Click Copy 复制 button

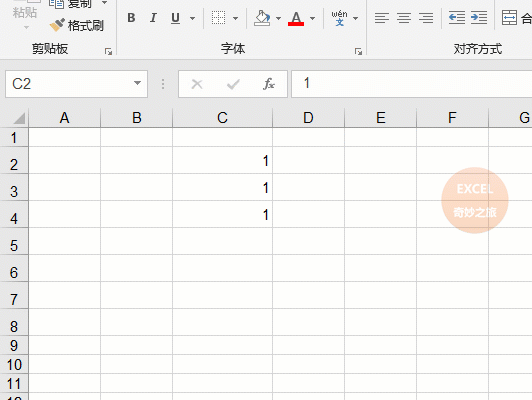[x=71, y=4]
